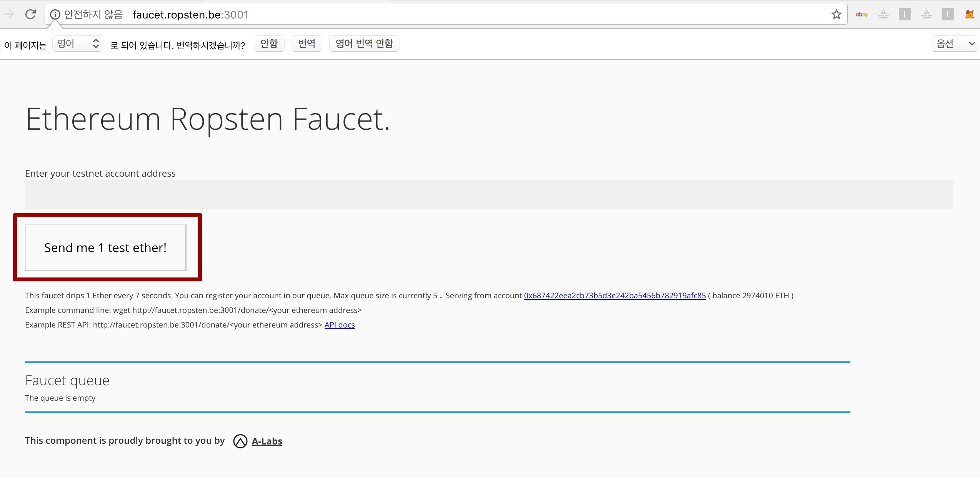Click the eBay extension icon
The height and width of the screenshot is (478, 980).
862,14
